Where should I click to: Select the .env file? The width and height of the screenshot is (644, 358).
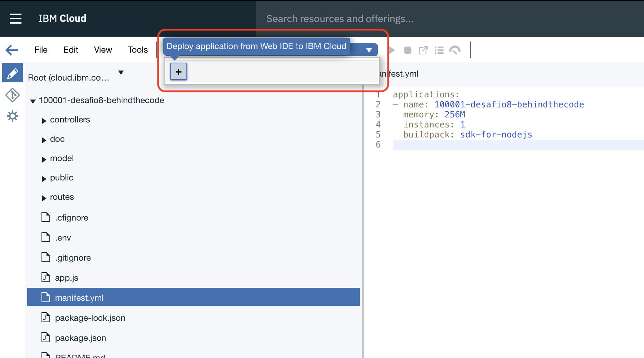(x=63, y=238)
